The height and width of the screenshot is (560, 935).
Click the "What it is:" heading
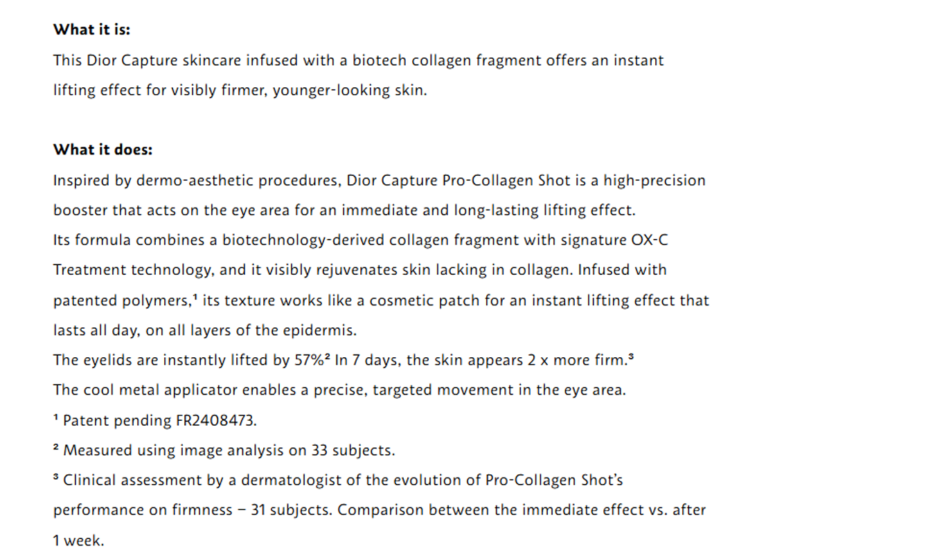tap(91, 30)
